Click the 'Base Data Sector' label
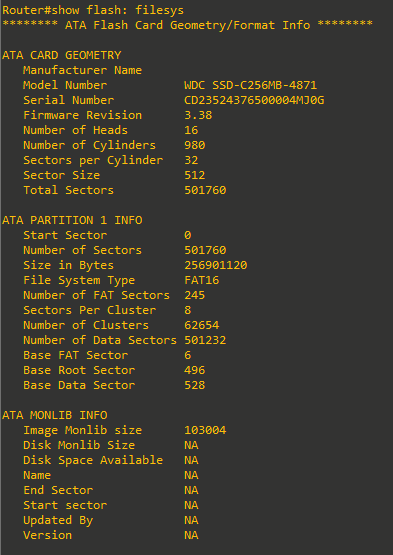The image size is (393, 555). tap(79, 385)
